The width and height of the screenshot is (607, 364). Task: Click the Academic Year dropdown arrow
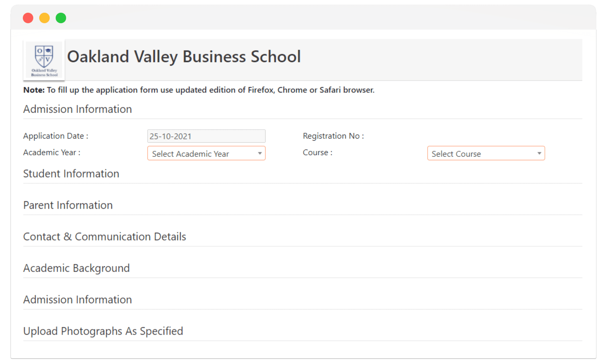point(260,153)
